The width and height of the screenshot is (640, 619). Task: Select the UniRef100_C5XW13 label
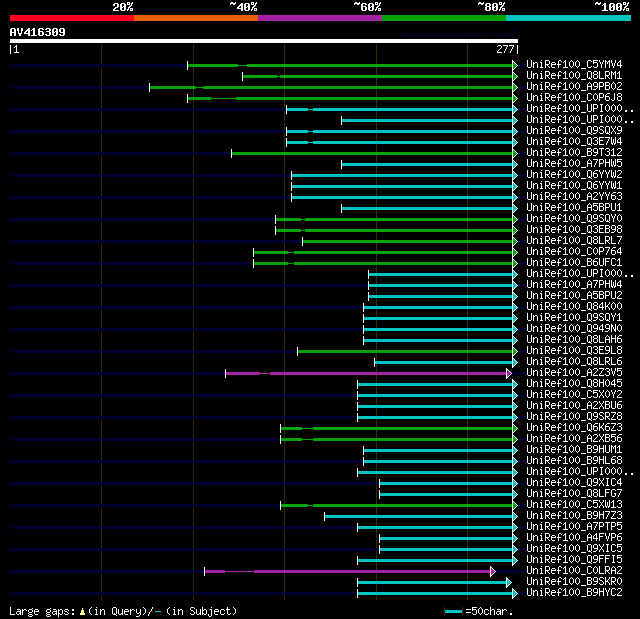(574, 505)
